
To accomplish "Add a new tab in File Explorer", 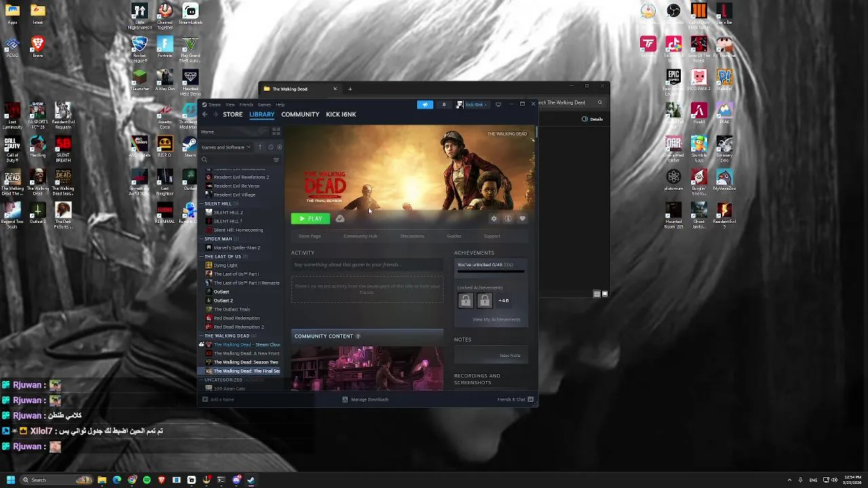I will point(350,89).
